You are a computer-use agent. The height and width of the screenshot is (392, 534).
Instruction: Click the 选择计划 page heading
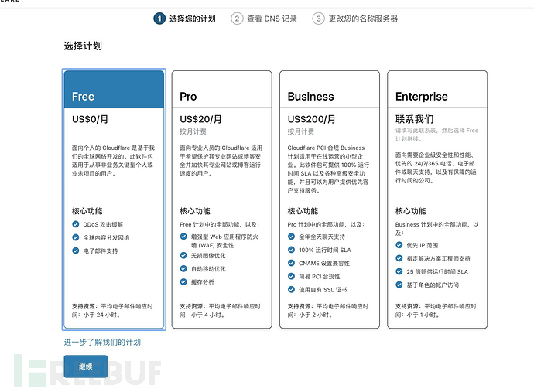[x=83, y=46]
